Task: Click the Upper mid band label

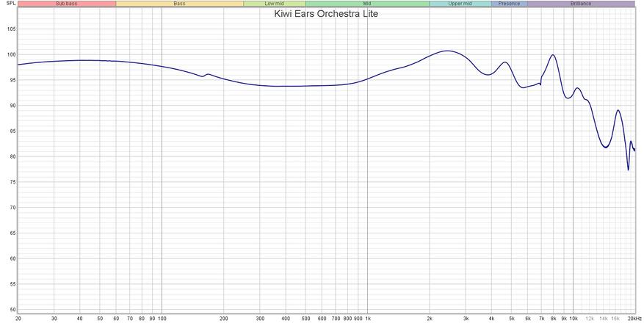Action: 460,4
